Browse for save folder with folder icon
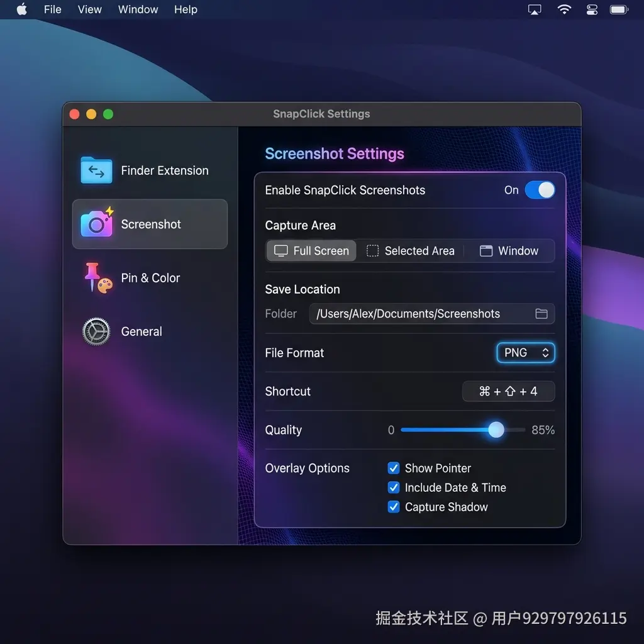Image resolution: width=644 pixels, height=644 pixels. pos(541,314)
